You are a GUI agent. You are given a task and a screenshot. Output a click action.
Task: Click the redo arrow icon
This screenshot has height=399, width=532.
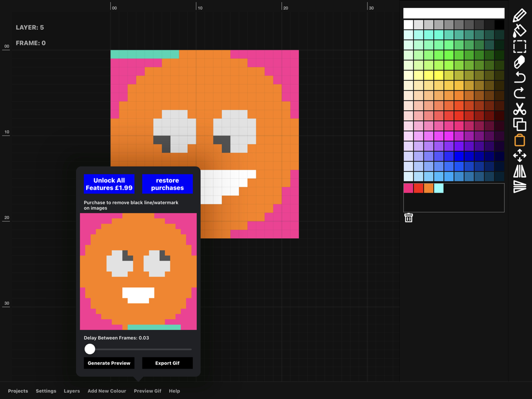[519, 93]
